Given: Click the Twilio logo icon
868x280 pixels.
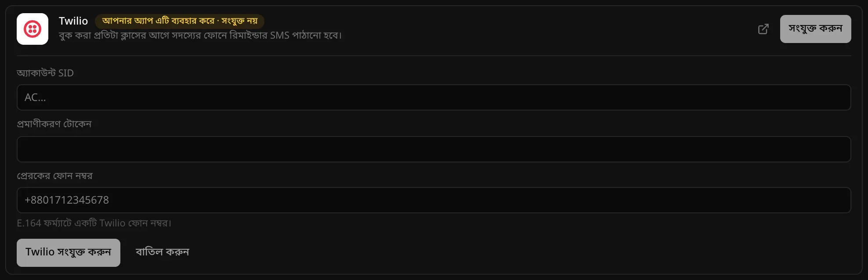Looking at the screenshot, I should click(33, 29).
